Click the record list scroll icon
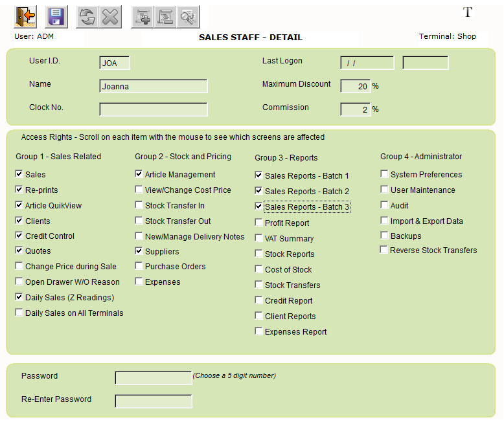 tap(165, 16)
